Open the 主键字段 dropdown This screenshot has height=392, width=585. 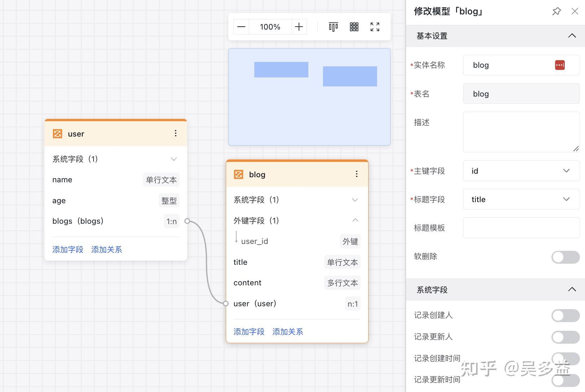tap(566, 171)
